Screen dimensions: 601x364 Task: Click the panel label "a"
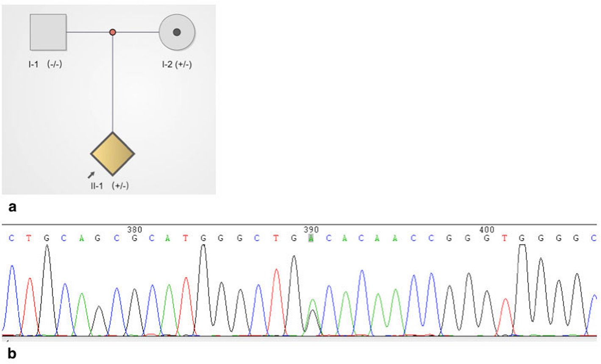coord(13,207)
